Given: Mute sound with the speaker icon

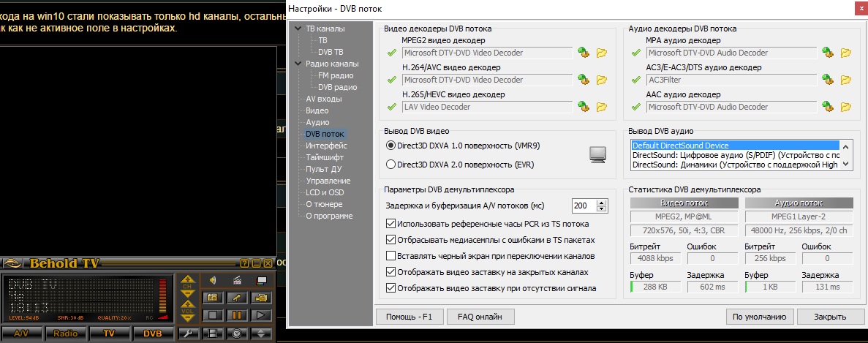Looking at the screenshot, I should click(213, 279).
